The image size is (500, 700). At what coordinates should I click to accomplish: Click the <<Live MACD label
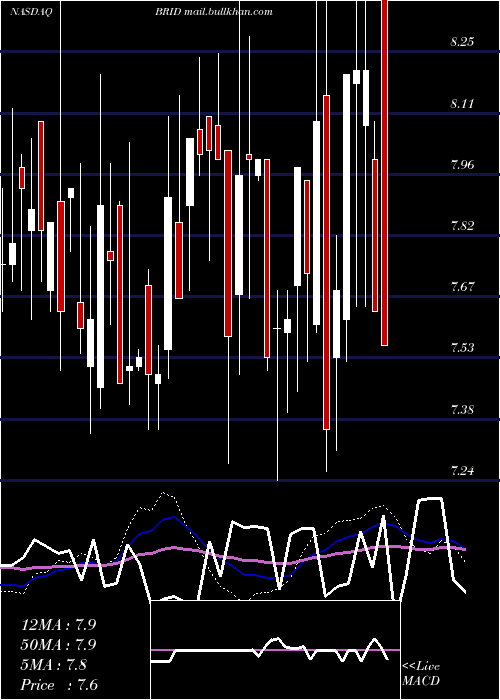pyautogui.click(x=421, y=673)
